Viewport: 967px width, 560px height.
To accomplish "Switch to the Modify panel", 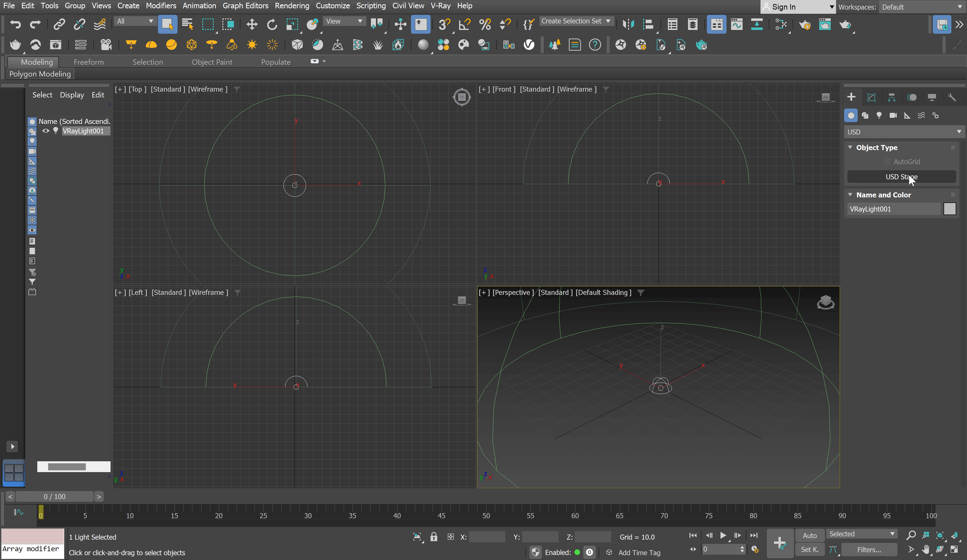I will click(x=872, y=97).
